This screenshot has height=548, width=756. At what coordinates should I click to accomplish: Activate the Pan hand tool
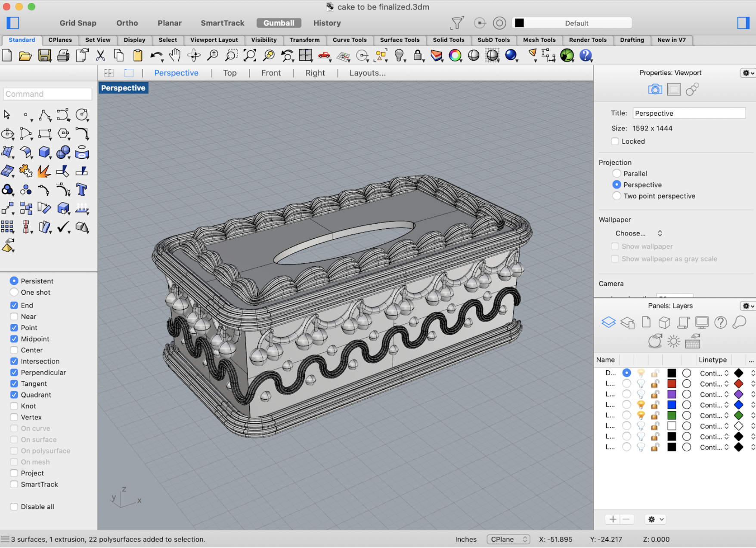[175, 55]
